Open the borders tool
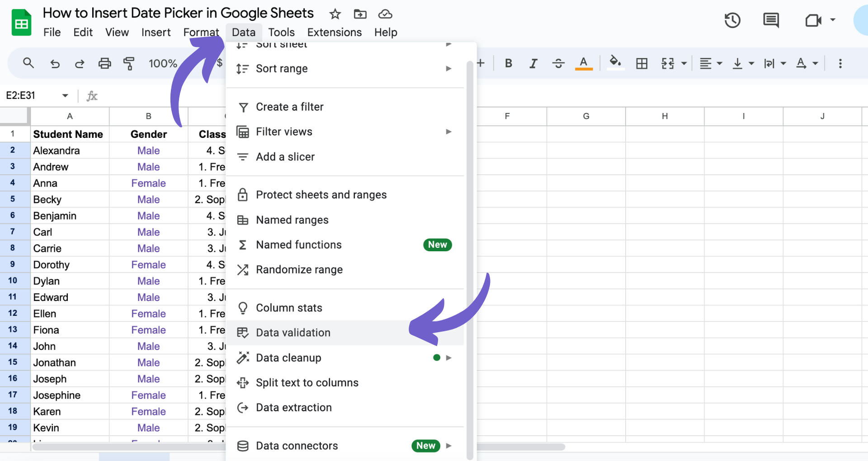 tap(642, 63)
